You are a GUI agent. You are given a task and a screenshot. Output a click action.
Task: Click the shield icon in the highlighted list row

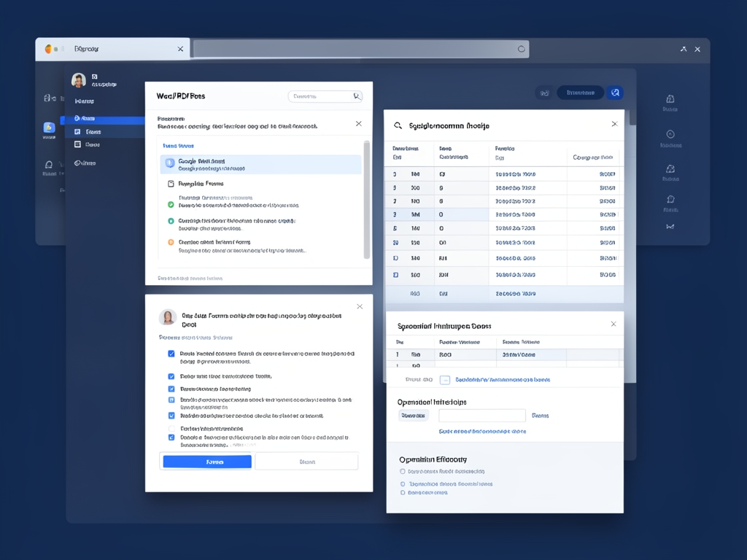170,164
